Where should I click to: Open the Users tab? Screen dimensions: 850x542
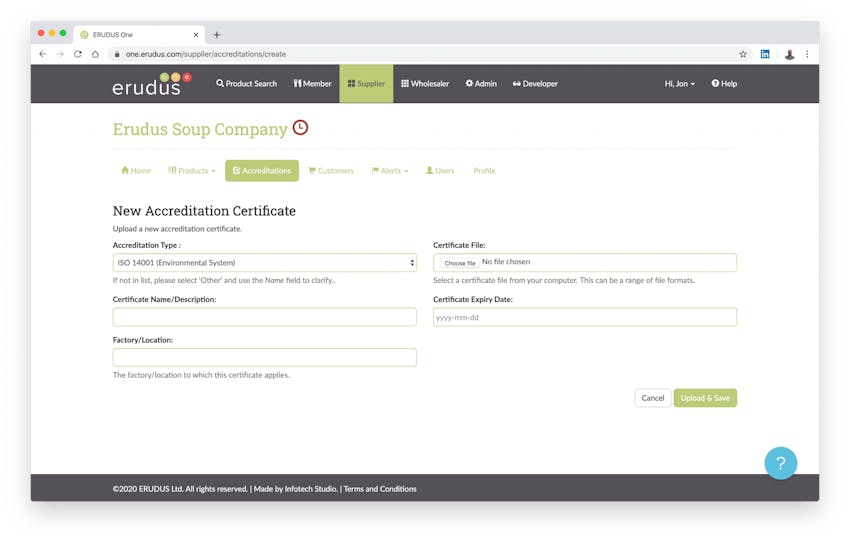pyautogui.click(x=440, y=171)
